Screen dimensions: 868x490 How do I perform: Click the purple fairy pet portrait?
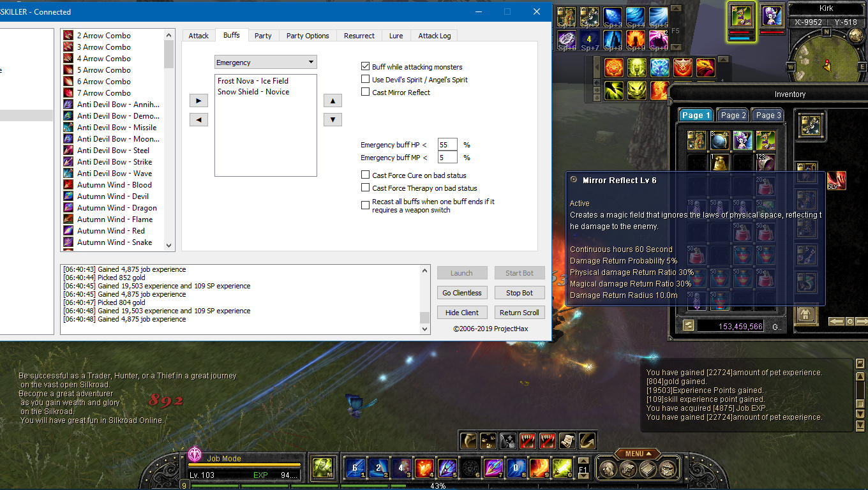coord(773,15)
